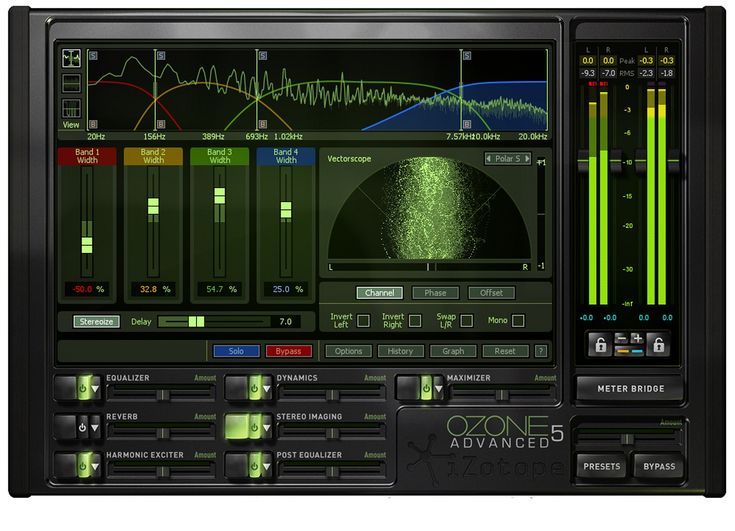Click the Reset button
Image resolution: width=735 pixels, height=531 pixels.
505,351
